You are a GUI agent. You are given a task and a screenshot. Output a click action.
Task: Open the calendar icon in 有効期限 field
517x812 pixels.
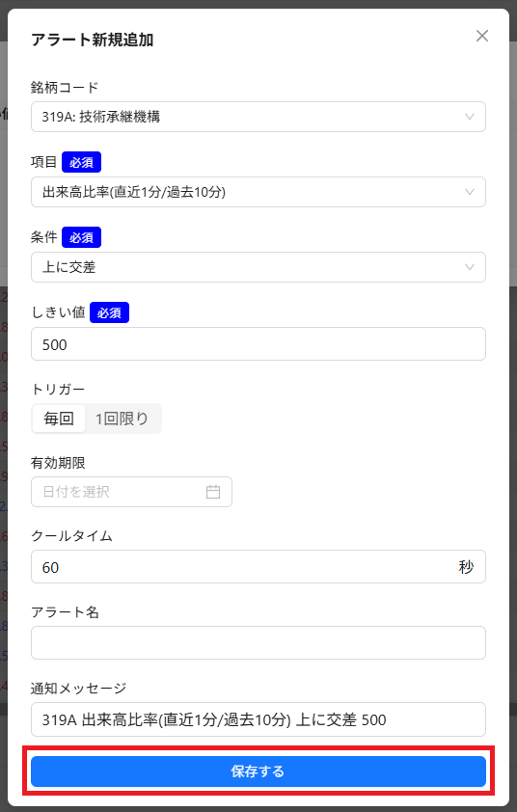(213, 492)
